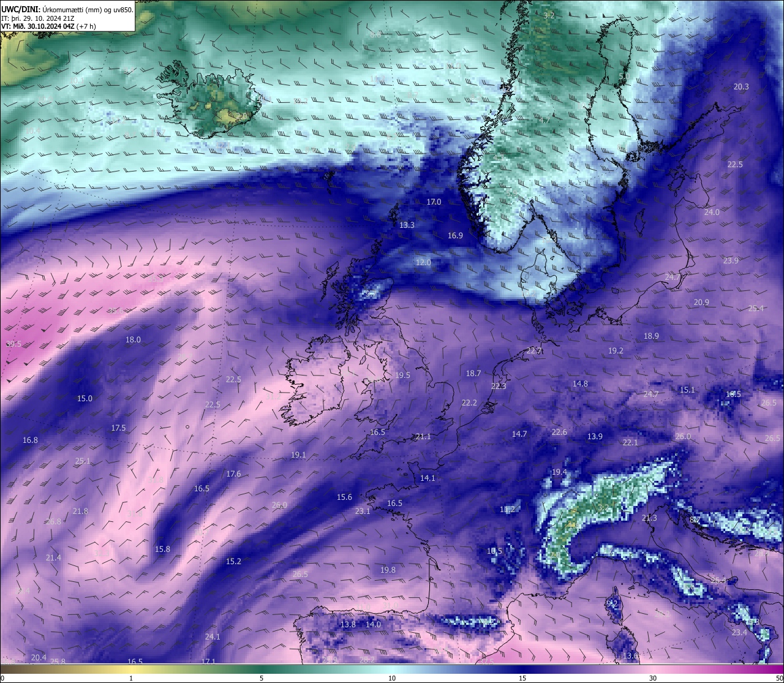Click the green part of the colour bar above 5
Viewport: 784px width, 683px height.
262,669
